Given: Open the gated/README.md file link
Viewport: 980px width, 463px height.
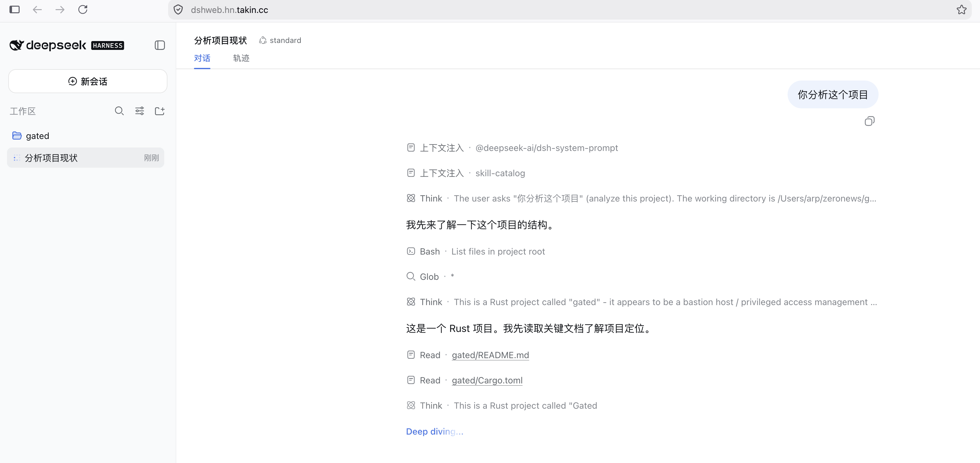Looking at the screenshot, I should pyautogui.click(x=490, y=355).
